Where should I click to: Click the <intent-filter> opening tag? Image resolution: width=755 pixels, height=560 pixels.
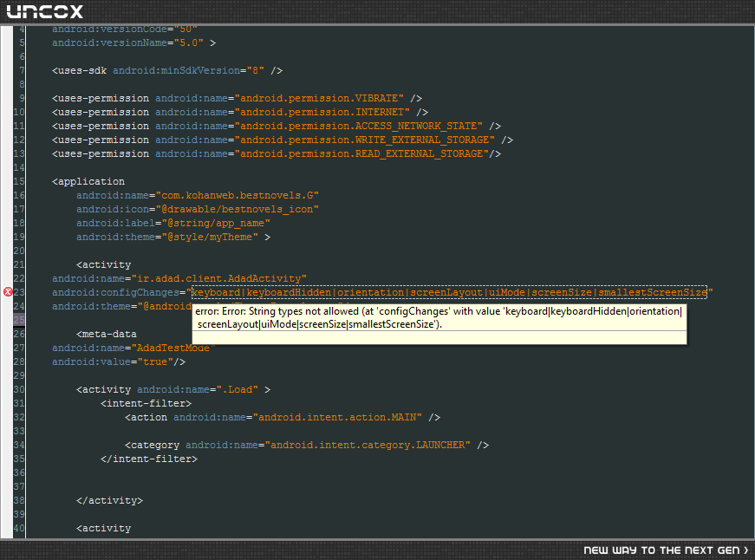(x=146, y=403)
